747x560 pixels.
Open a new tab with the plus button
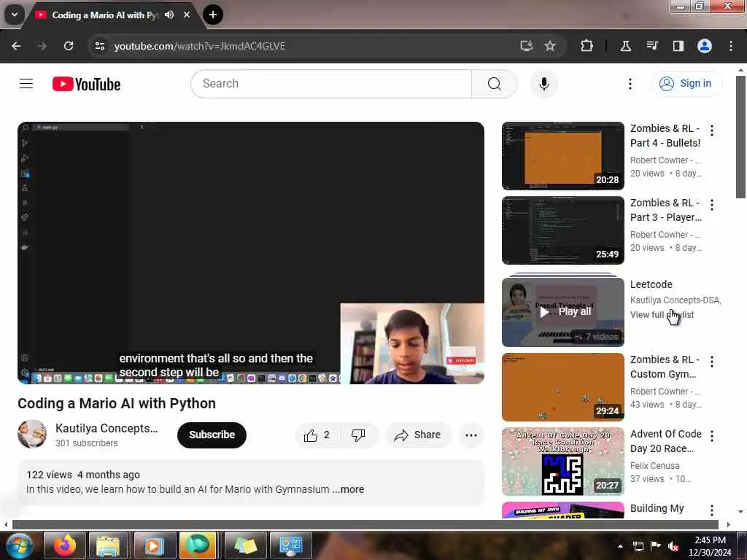coord(213,15)
